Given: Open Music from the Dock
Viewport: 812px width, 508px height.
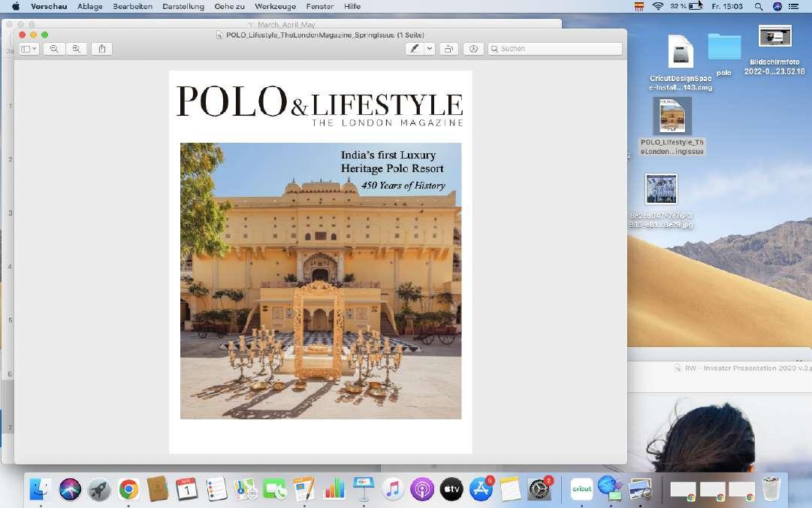Looking at the screenshot, I should click(x=393, y=488).
